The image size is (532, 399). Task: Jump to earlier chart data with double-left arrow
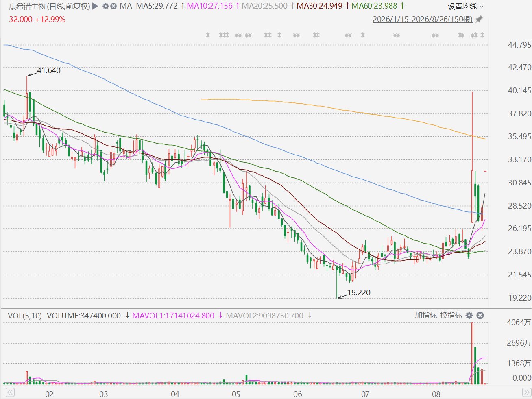(x=10, y=392)
